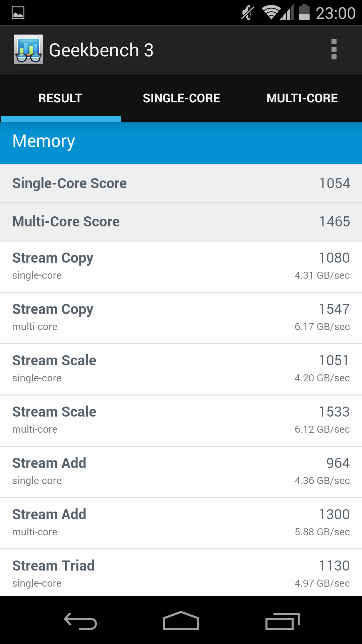Switch to the MULTI-CORE tab
Screen dimensions: 362x644
(x=302, y=98)
